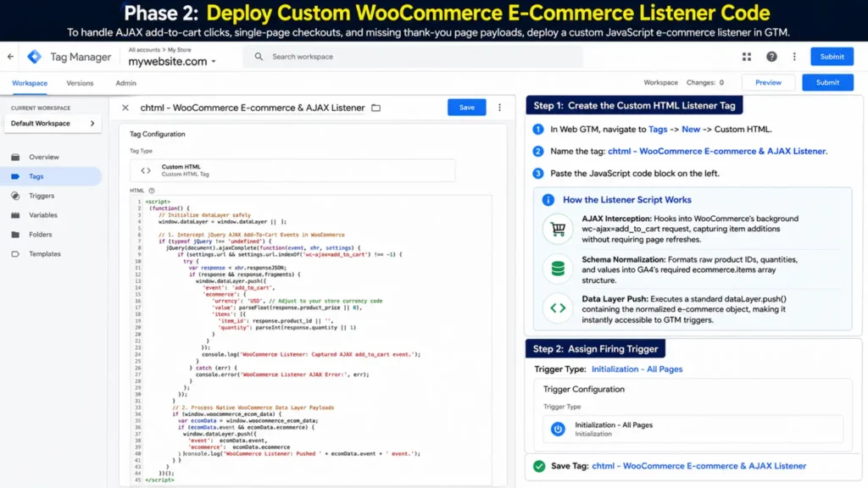This screenshot has height=488, width=868.
Task: Expand the Default Workspace chevron
Action: coord(92,124)
